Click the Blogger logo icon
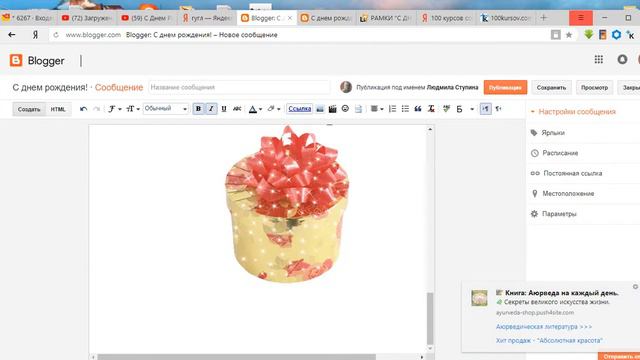The image size is (640, 360). pyautogui.click(x=16, y=60)
